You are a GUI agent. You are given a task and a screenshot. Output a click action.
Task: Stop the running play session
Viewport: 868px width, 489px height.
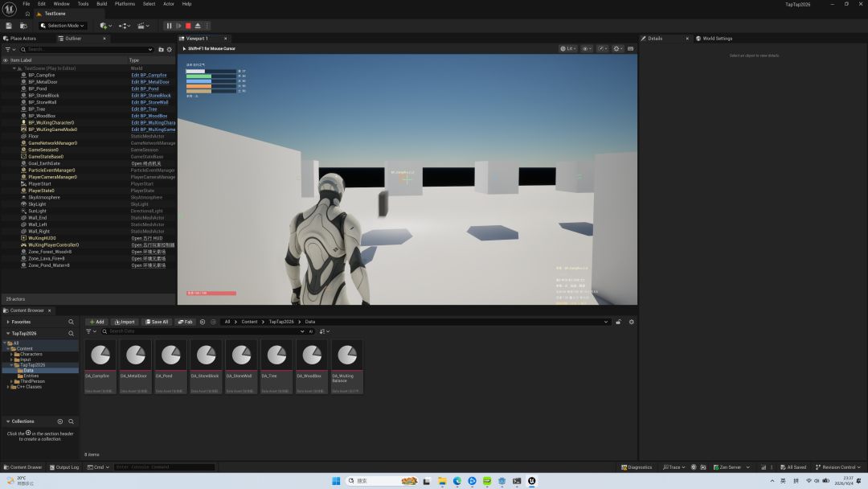click(188, 26)
